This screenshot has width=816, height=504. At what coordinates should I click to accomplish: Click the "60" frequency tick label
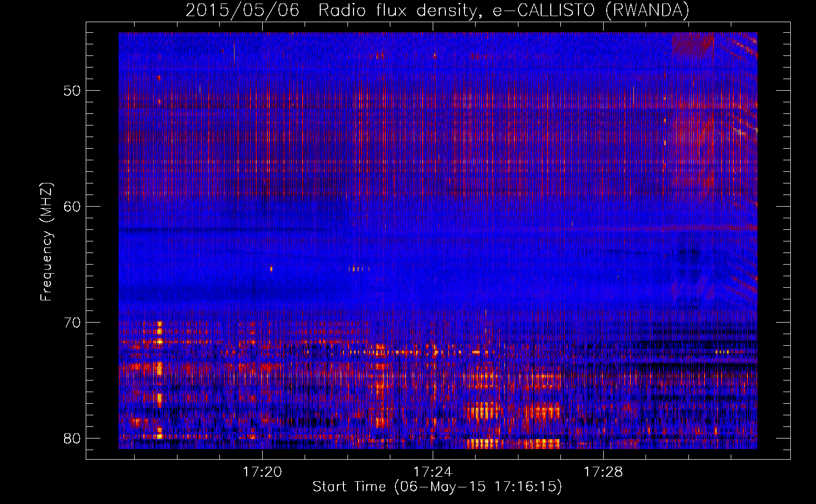[x=72, y=207]
